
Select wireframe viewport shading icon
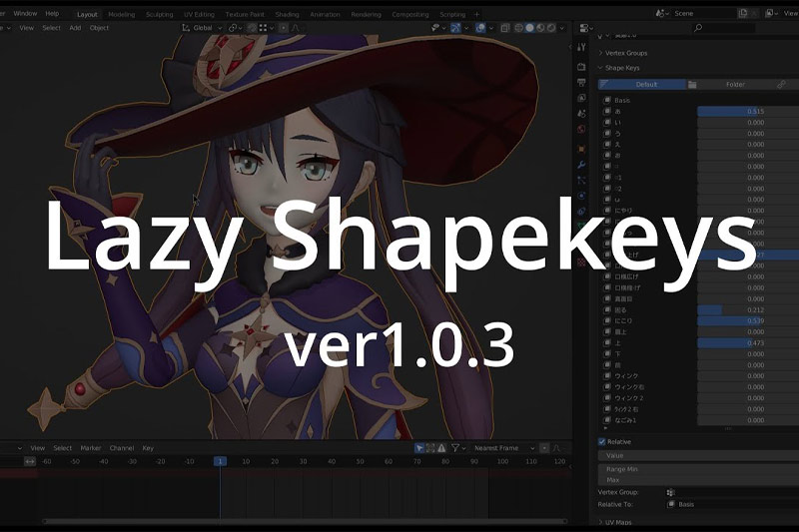518,28
